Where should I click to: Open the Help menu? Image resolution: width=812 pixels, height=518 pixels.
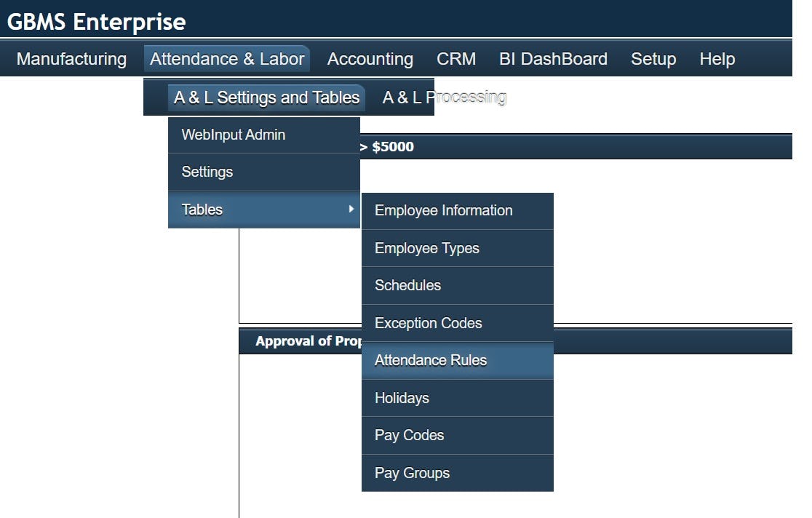pyautogui.click(x=717, y=59)
